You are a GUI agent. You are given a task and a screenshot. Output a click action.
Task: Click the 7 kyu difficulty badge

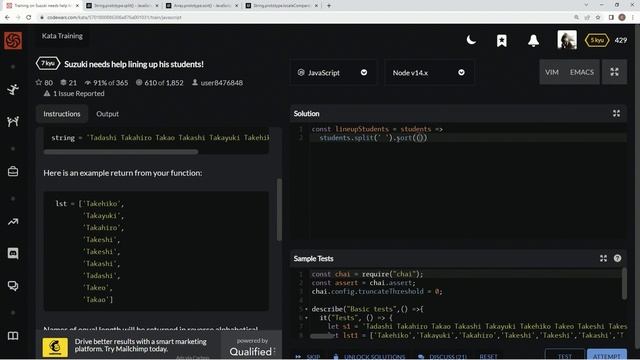point(48,64)
